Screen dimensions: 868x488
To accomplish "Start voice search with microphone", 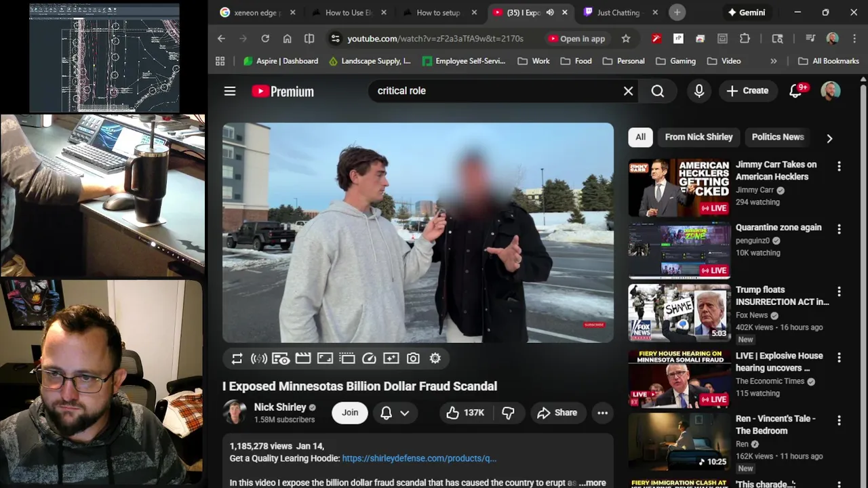I will pos(699,91).
